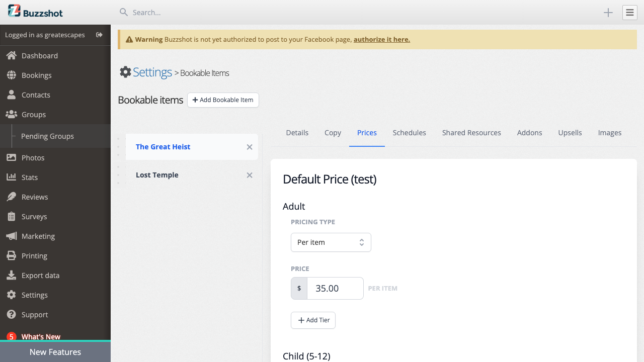Open the Printing section
The width and height of the screenshot is (644, 362).
pos(34,255)
